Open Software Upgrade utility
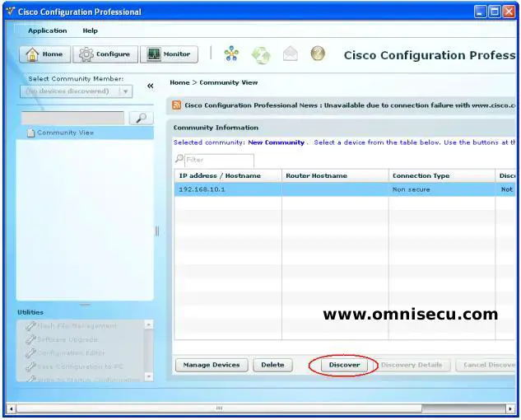Screen dimensions: 521x420 coord(62,339)
